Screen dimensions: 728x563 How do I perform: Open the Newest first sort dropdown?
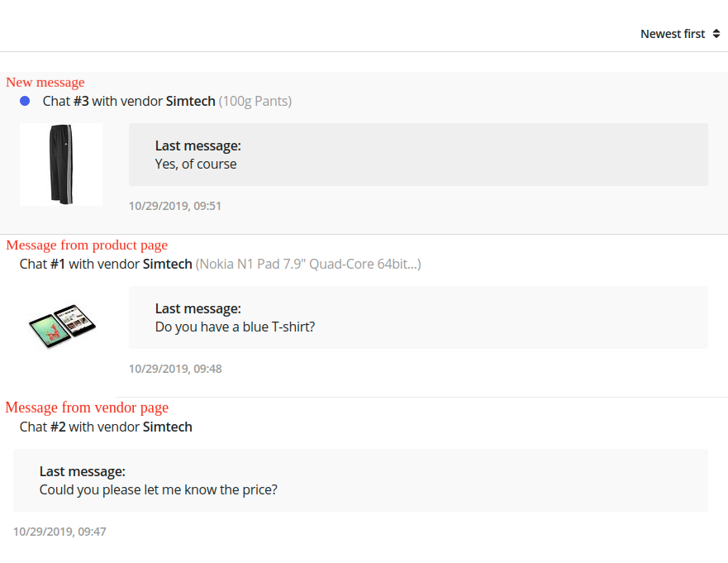[680, 34]
